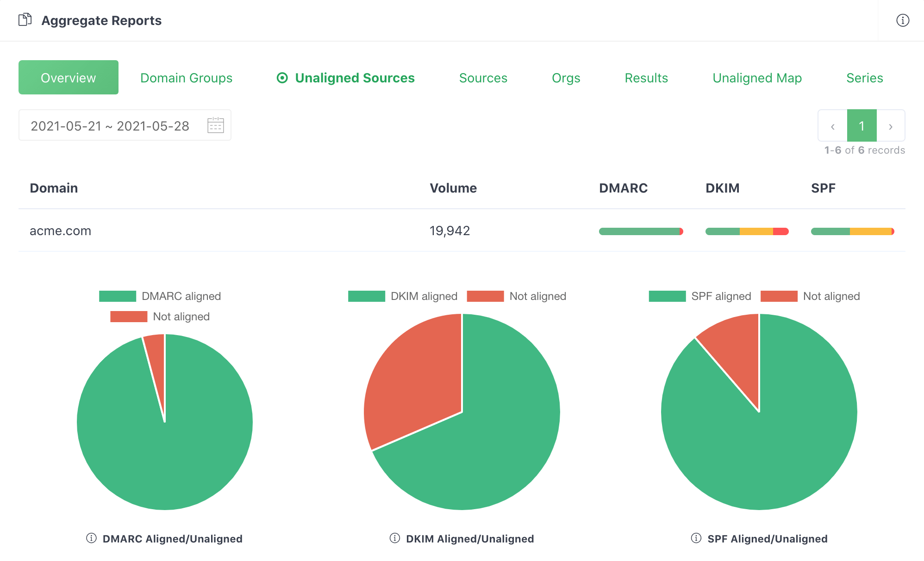Click the target icon beside Unaligned Sources
The height and width of the screenshot is (561, 924).
(282, 78)
